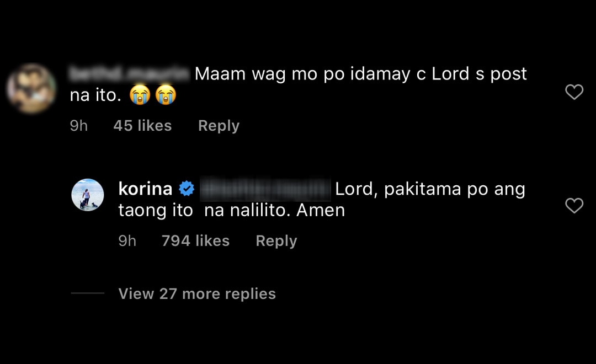Reply to korina's comment
The height and width of the screenshot is (364, 596).
tap(276, 241)
